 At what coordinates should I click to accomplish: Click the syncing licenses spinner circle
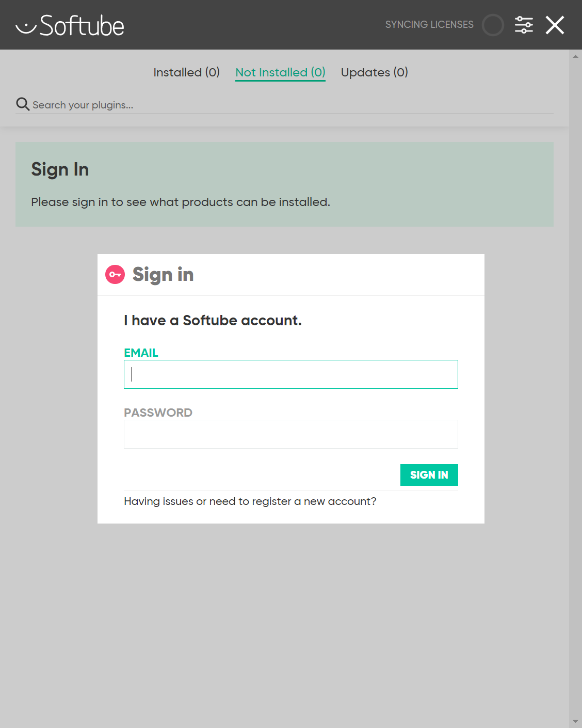tap(493, 25)
